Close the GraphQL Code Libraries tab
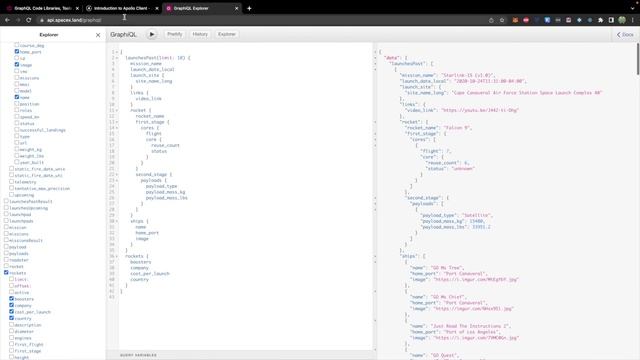This screenshot has width=640, height=360. pyautogui.click(x=77, y=8)
